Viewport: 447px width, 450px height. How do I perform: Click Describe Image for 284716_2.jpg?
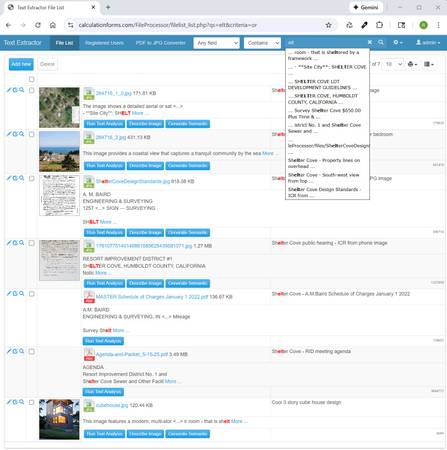145,166
